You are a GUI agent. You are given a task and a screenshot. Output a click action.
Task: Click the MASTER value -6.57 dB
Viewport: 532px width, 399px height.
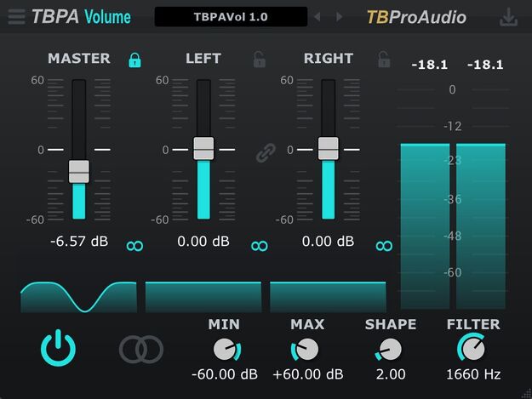pyautogui.click(x=79, y=242)
